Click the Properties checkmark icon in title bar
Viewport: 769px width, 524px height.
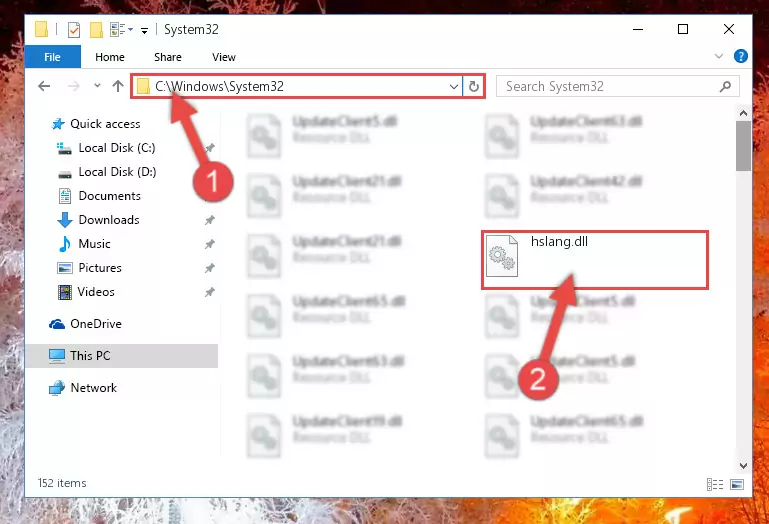(74, 30)
